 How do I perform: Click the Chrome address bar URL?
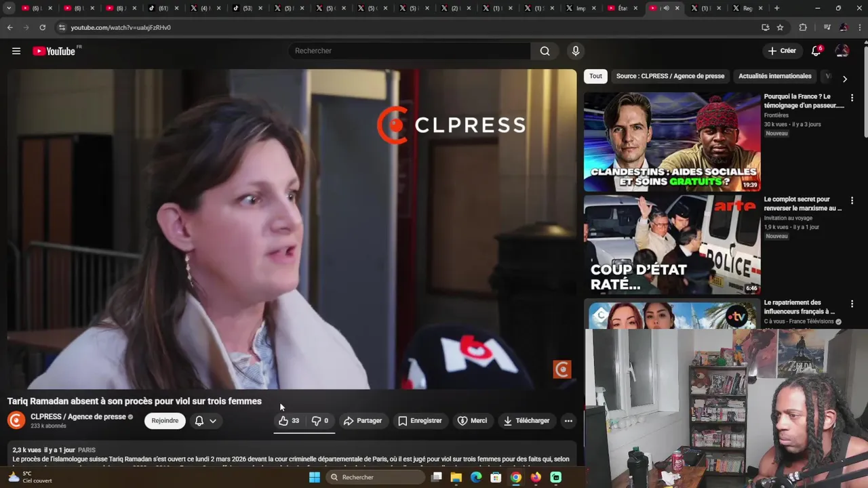(x=121, y=27)
